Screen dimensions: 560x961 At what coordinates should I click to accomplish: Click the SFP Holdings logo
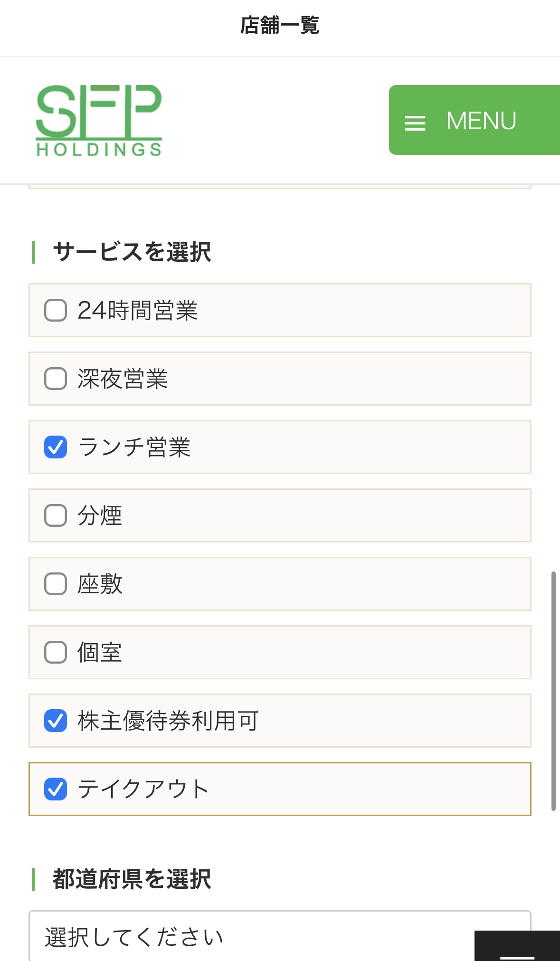(x=99, y=121)
